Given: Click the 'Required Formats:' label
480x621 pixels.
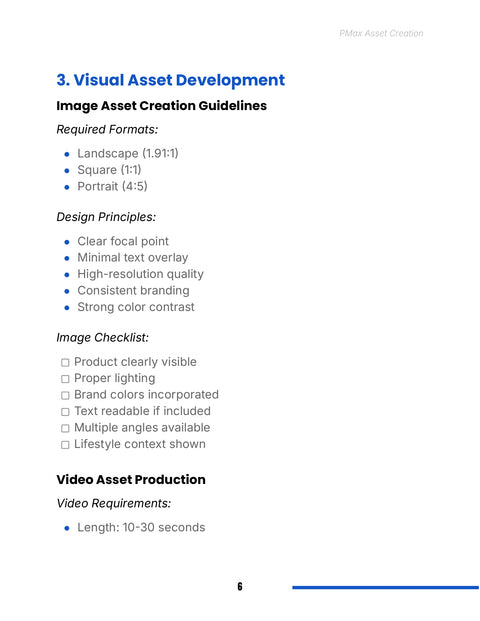Looking at the screenshot, I should point(107,130).
